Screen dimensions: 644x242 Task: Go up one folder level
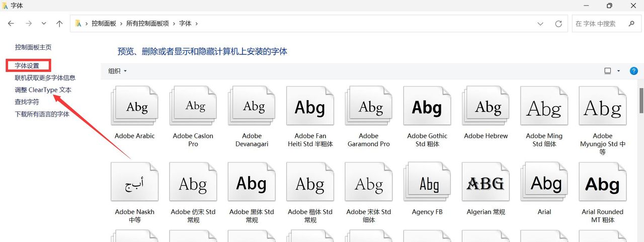[59, 24]
